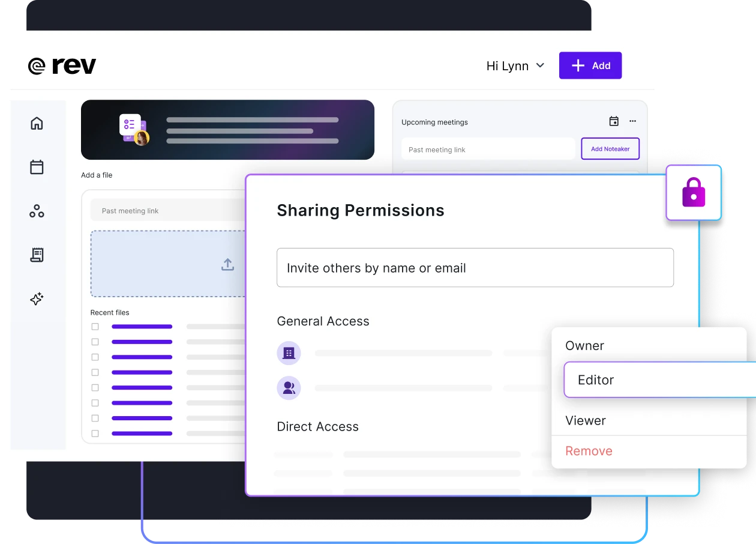Click the upload icon in the file drop zone
The image size is (756, 544).
(x=227, y=264)
